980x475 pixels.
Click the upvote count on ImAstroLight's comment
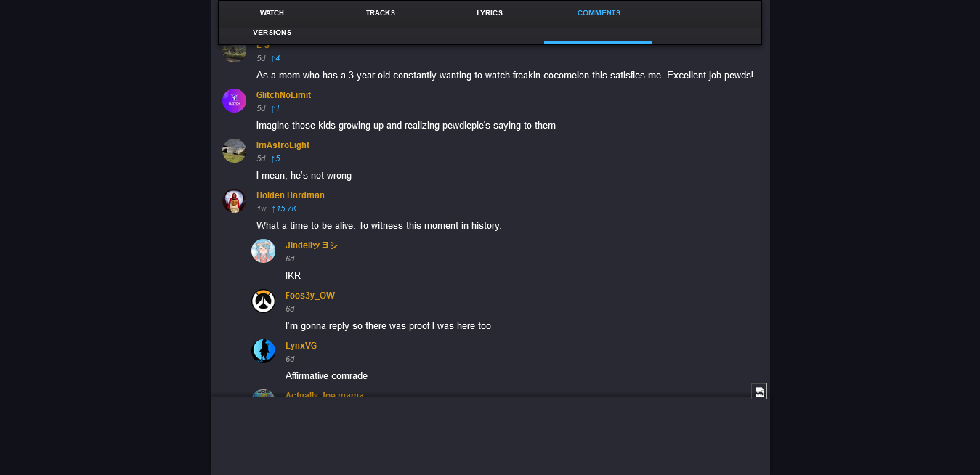(x=275, y=158)
